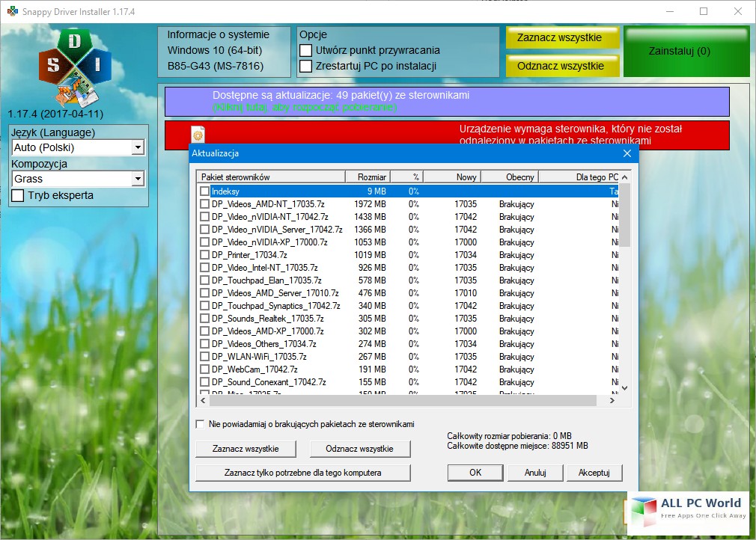Enable Utwórz punkt przywracania option

(305, 51)
